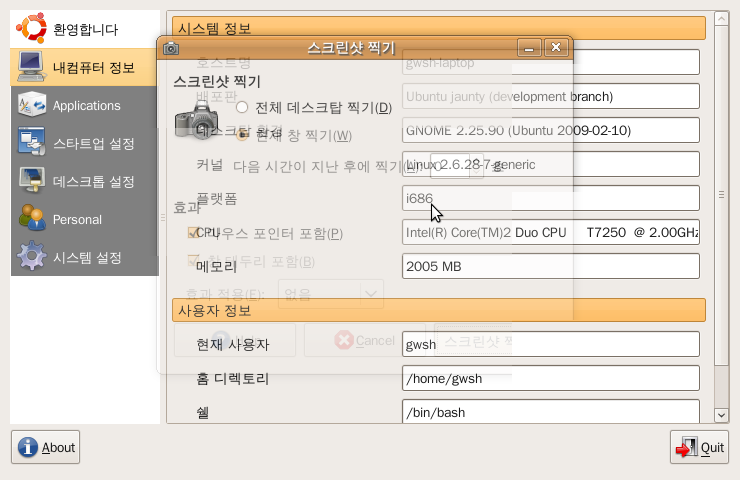
Task: Click the CPU field showing Intel Core2 Duo
Action: [x=551, y=232]
